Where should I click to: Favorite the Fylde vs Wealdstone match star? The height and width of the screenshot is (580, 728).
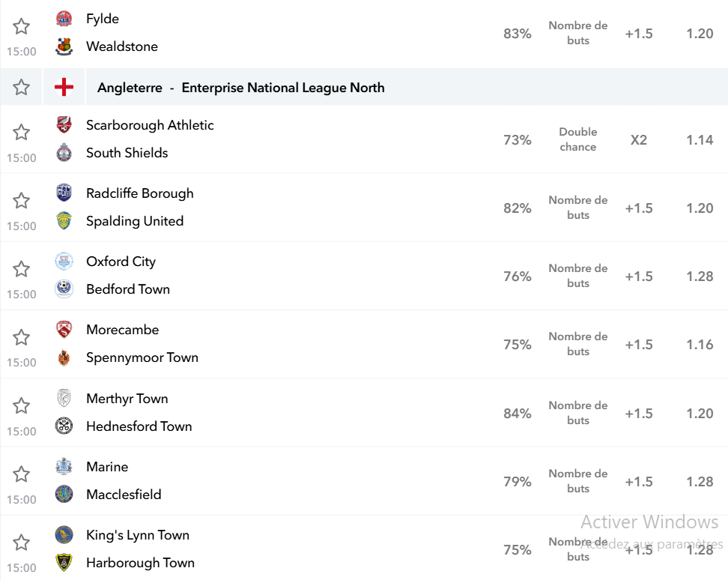(22, 26)
